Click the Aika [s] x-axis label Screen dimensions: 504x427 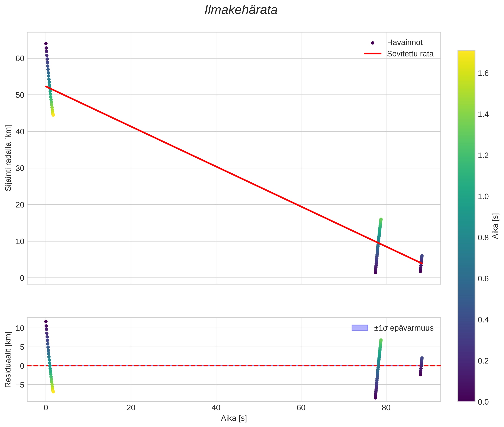(x=234, y=418)
